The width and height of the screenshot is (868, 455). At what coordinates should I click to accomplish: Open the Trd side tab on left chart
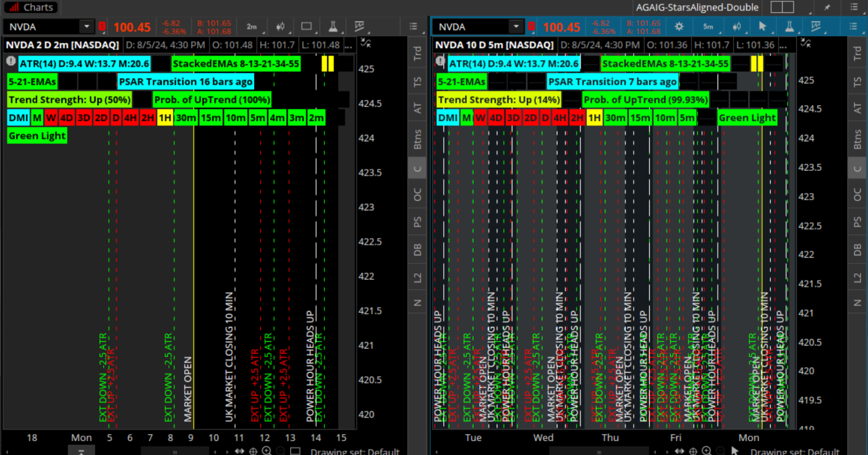[x=417, y=53]
